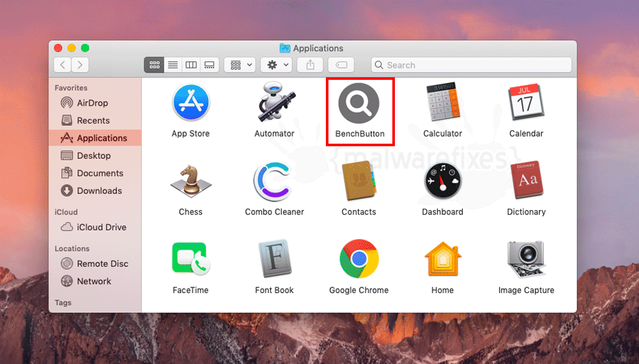Open the App Store application

click(190, 103)
